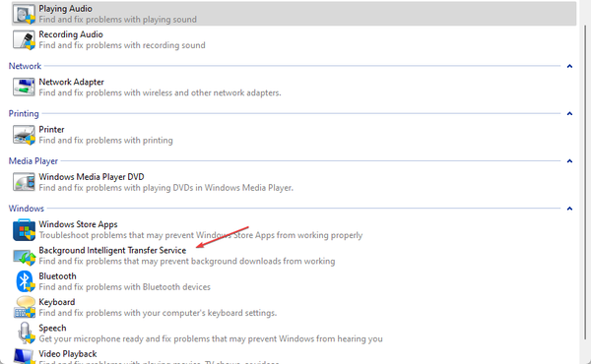Click description about computer's keyboard settings

[x=158, y=313]
